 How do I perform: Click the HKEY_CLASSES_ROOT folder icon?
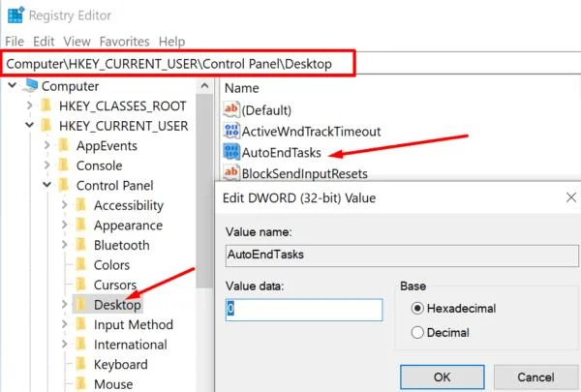[x=46, y=106]
